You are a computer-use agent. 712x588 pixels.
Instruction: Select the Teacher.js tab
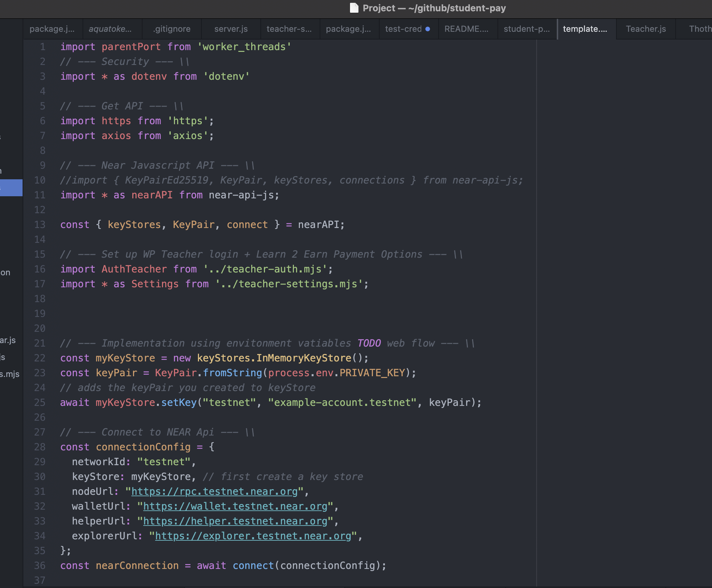point(646,29)
